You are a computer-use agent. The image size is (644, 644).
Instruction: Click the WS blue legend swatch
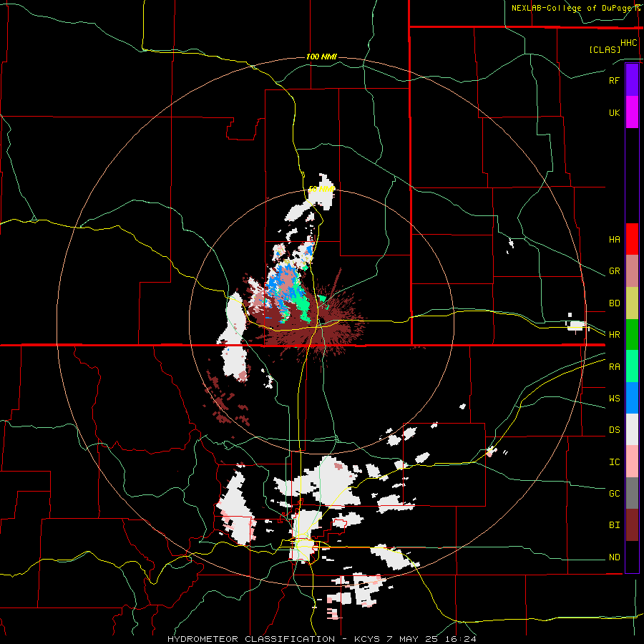click(632, 398)
